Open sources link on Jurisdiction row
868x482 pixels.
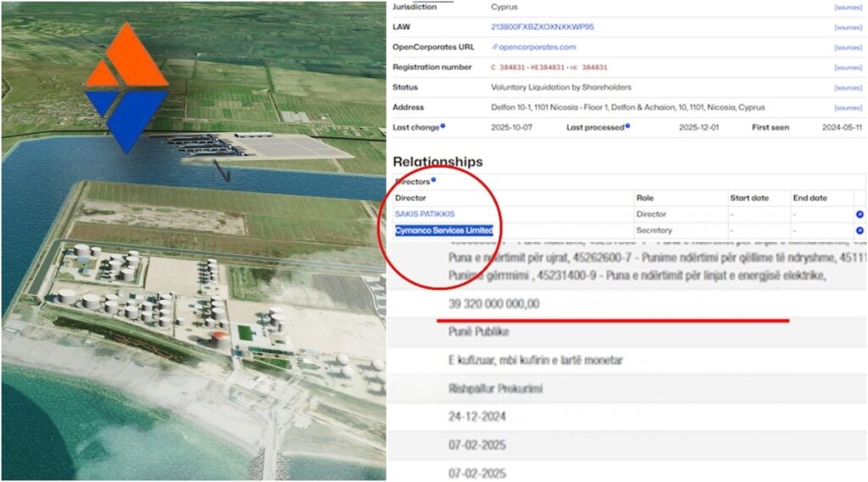[x=848, y=7]
